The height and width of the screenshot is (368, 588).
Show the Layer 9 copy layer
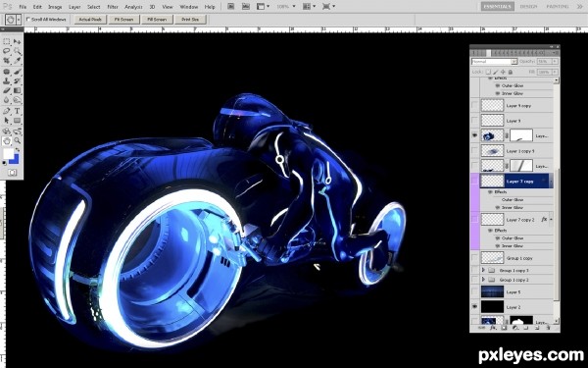pyautogui.click(x=474, y=106)
